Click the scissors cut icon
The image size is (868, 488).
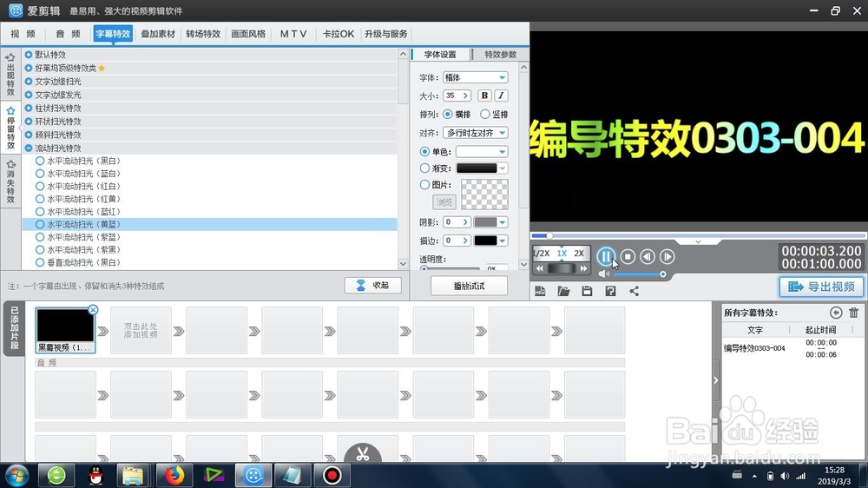coord(363,453)
